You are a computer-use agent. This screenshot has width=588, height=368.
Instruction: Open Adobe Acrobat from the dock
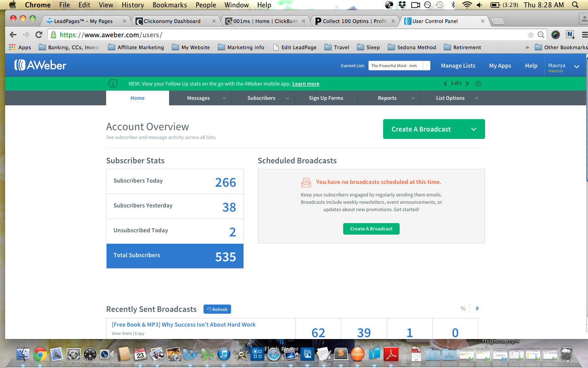[x=390, y=354]
